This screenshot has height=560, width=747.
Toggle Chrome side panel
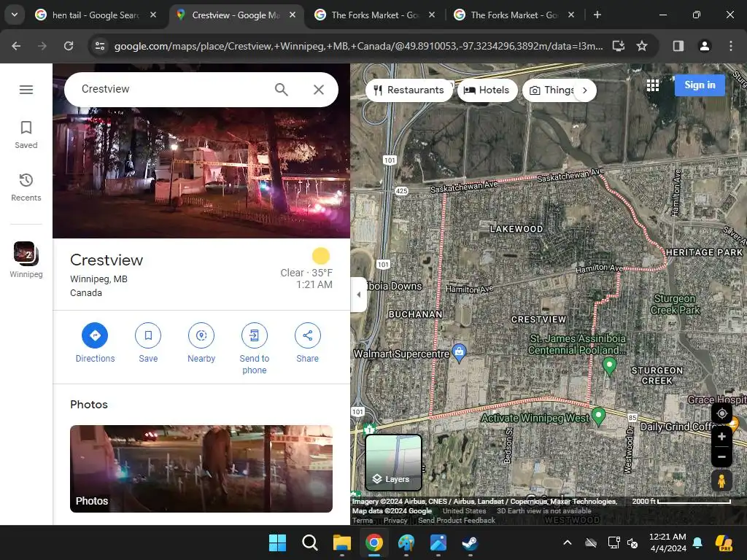coord(678,46)
